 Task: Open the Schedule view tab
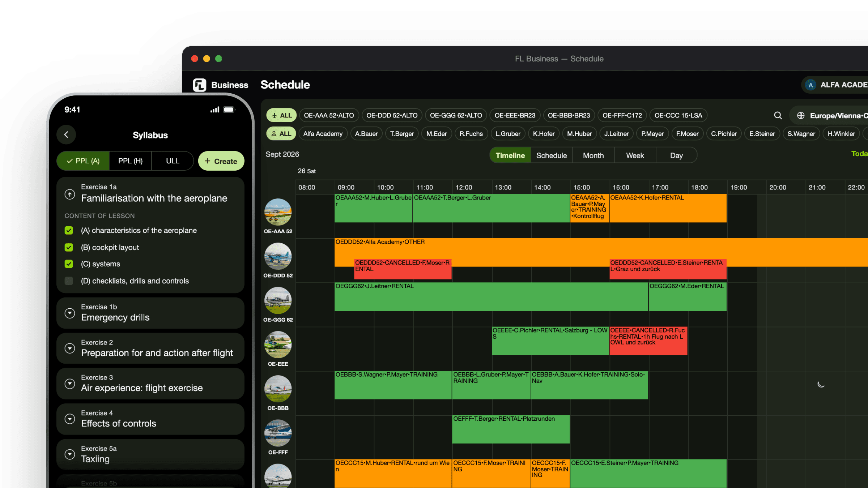(552, 155)
